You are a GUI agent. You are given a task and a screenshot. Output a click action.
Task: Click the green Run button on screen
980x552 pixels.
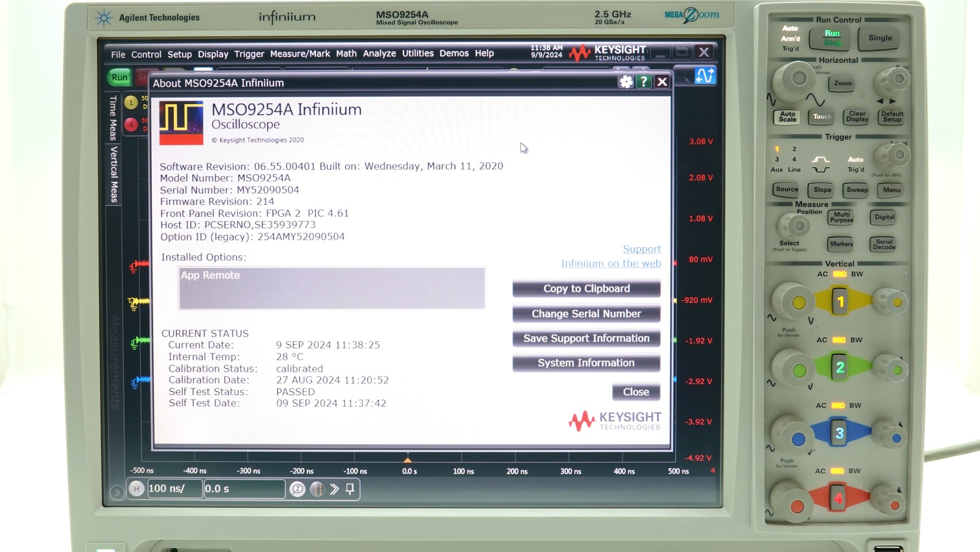pos(119,77)
